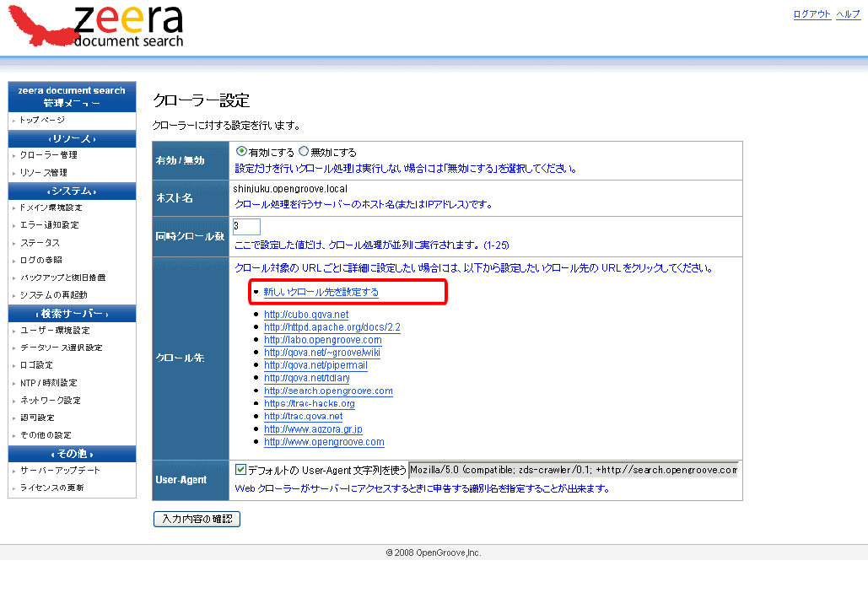This screenshot has width=868, height=609.
Task: Select ネットワーク設定 in the sidebar
Action: 51,401
